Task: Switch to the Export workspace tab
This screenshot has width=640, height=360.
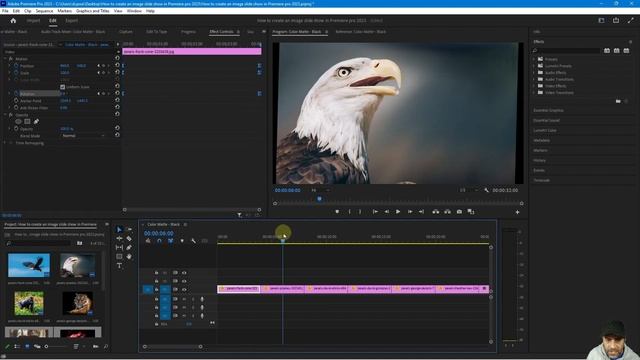Action: 71,20
